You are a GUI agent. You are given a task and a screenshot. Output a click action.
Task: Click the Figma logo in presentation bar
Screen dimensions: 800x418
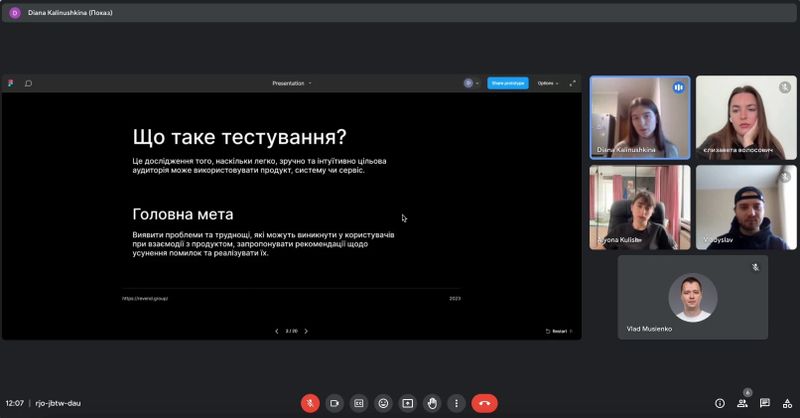(x=11, y=83)
